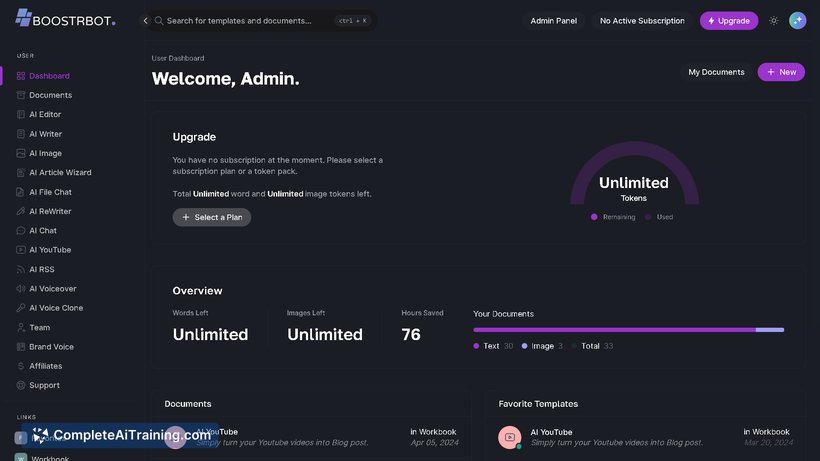Open the Brand Voice icon
The image size is (820, 461).
21,347
